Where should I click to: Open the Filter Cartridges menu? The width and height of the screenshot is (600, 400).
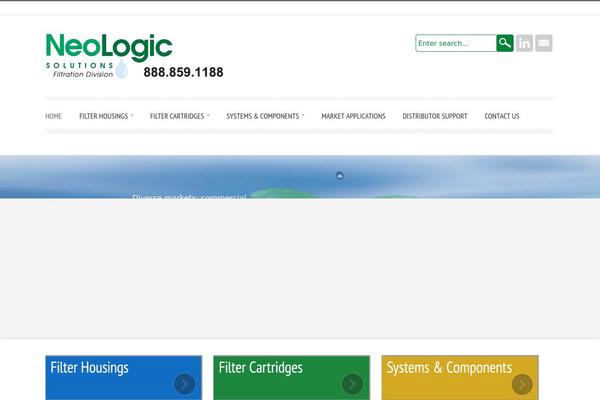[177, 116]
